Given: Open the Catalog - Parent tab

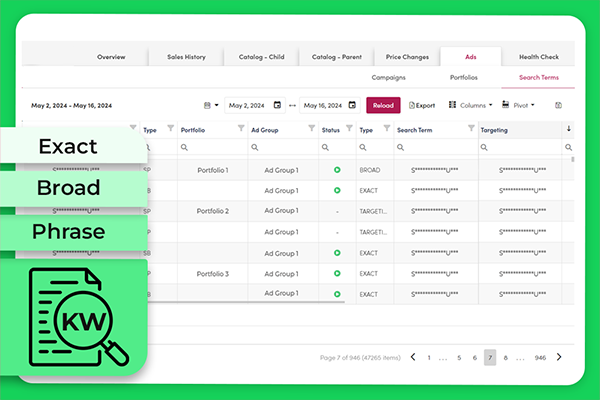Looking at the screenshot, I should point(336,57).
